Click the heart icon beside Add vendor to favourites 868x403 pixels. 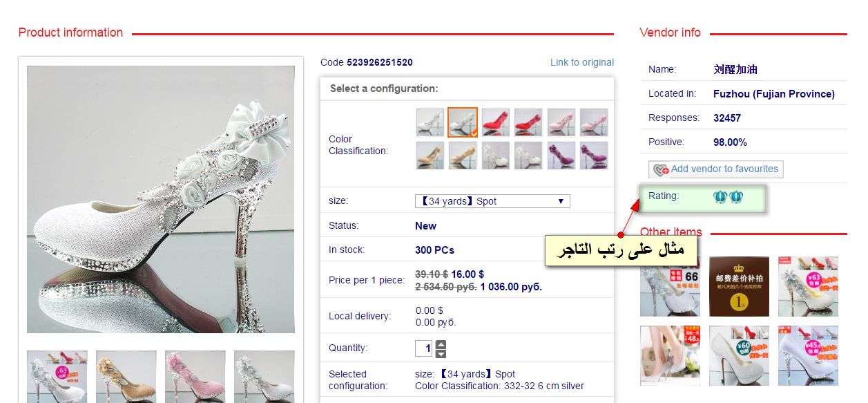[x=662, y=169]
